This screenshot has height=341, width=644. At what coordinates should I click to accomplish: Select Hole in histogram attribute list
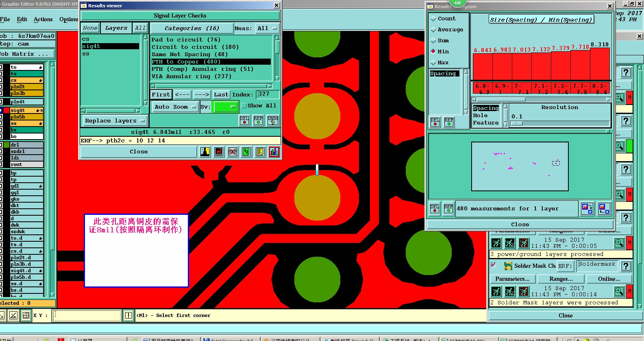[480, 116]
